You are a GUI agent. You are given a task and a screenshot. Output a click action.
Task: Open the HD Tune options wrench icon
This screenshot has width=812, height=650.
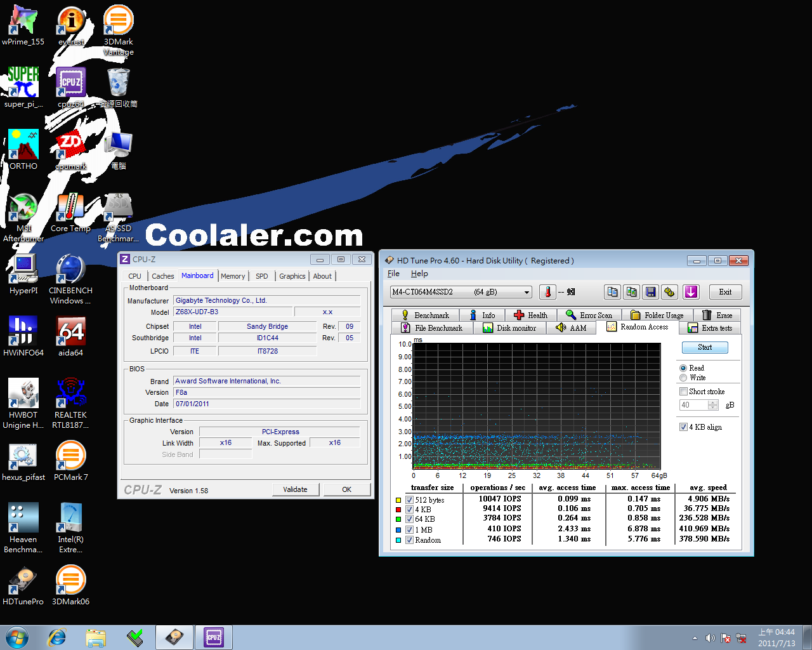669,292
